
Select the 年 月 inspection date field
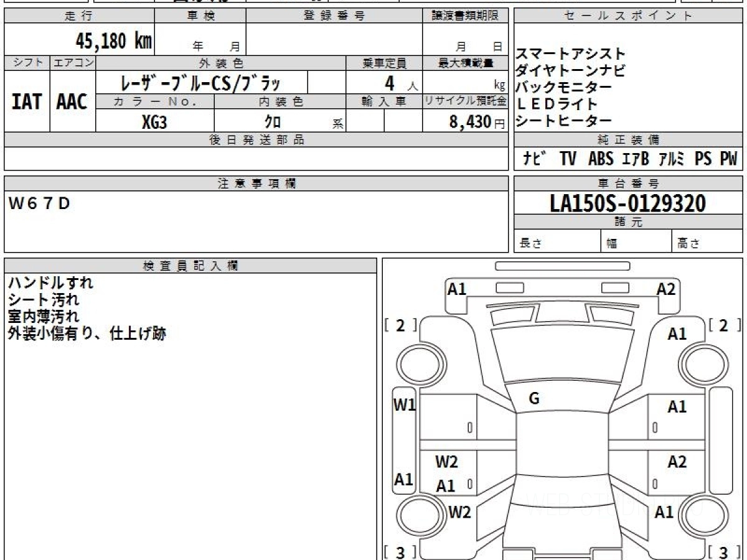pos(217,46)
